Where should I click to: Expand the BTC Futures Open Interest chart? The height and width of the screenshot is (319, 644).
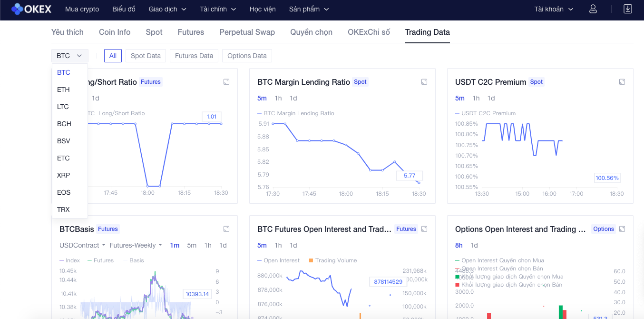[424, 229]
